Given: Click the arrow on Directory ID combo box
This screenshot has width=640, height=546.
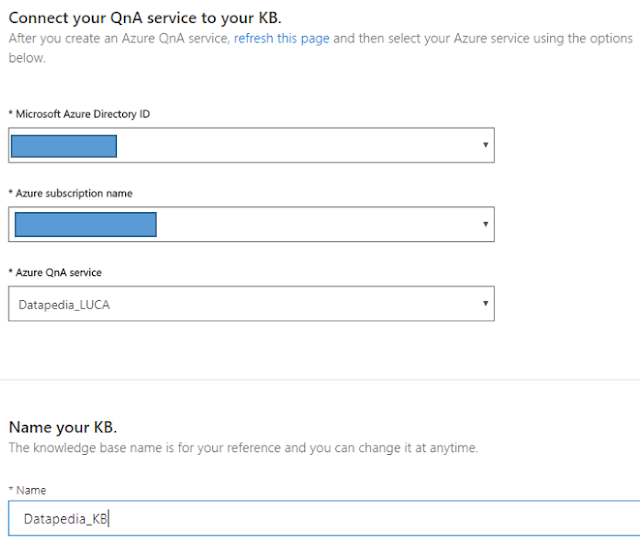Looking at the screenshot, I should coord(485,145).
